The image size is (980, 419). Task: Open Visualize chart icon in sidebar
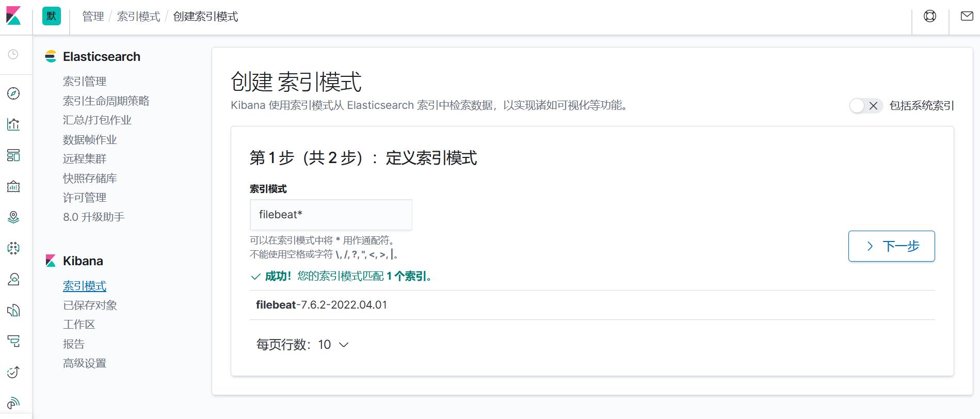coord(13,124)
